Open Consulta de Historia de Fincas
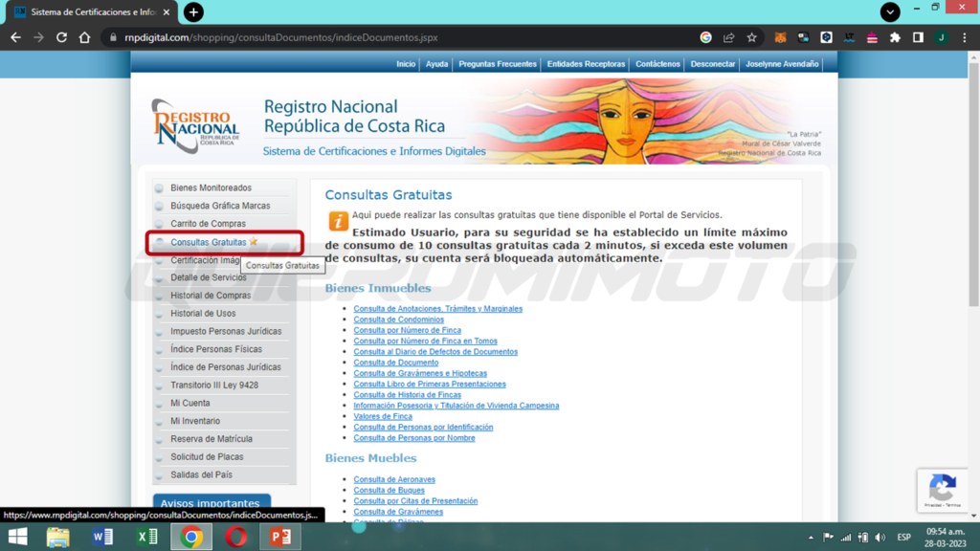This screenshot has width=980, height=551. 408,395
